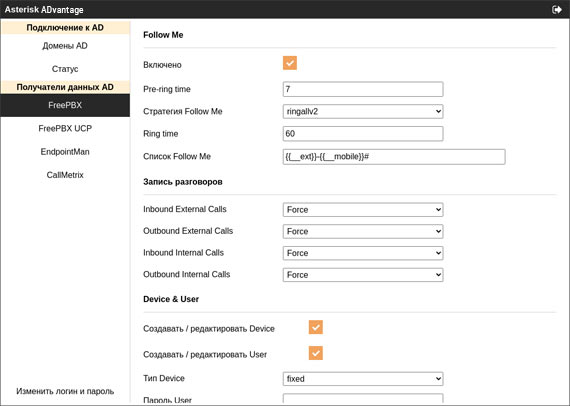Uncheck the Follow Me Включено checkbox
Viewport: 570px width, 406px height.
tap(290, 63)
